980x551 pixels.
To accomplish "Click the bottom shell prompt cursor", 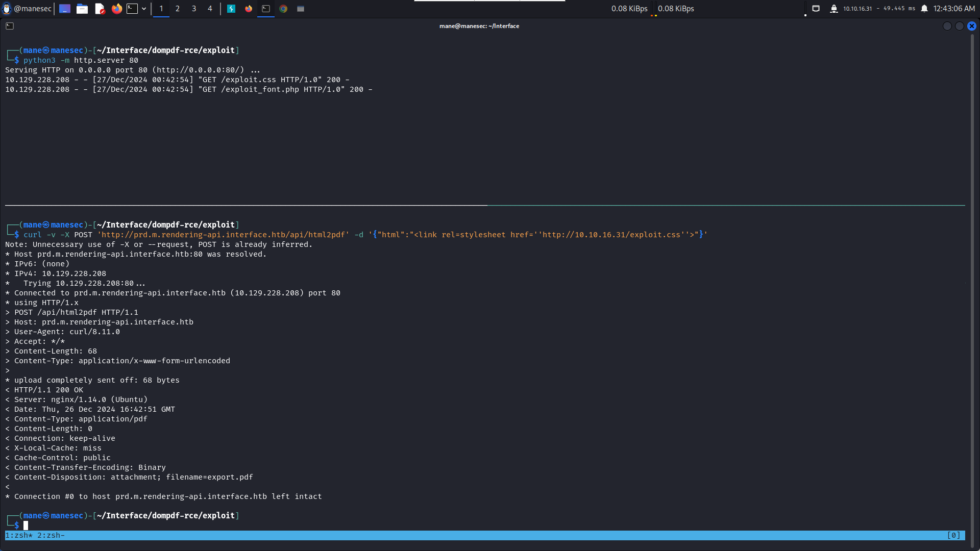I will coord(26,525).
